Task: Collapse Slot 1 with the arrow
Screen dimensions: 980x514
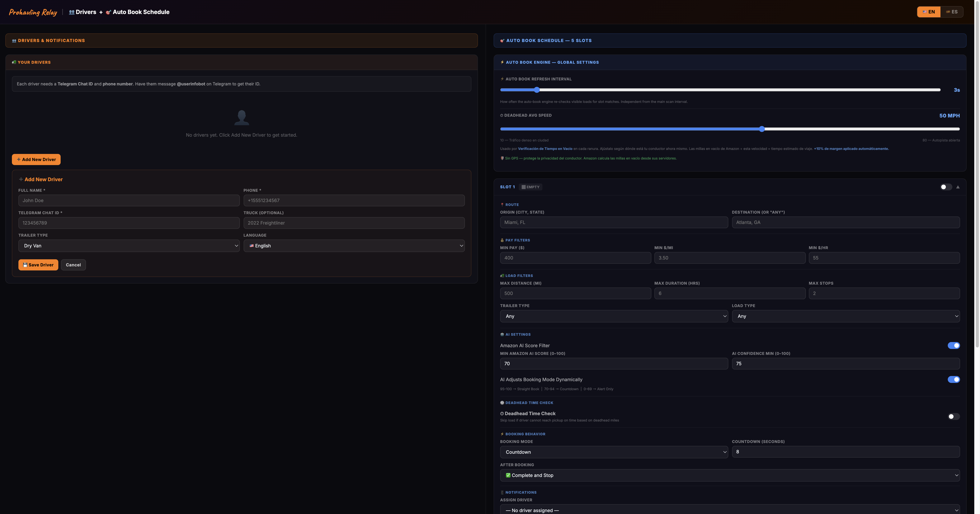Action: [x=958, y=187]
